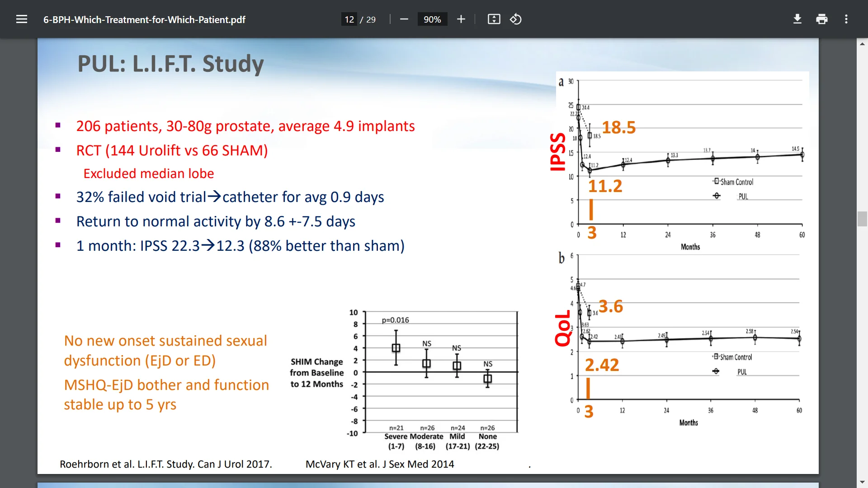868x488 pixels.
Task: Click 'Months' label under QoL chart
Action: (689, 422)
